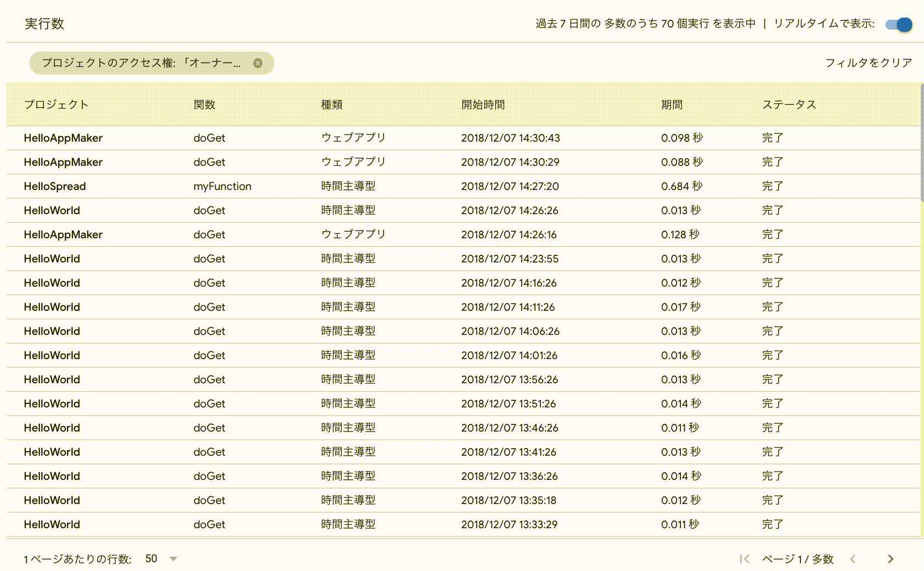Screen dimensions: 924x571
Task: Click the 過去 7 日間 execution count summary
Action: (645, 24)
